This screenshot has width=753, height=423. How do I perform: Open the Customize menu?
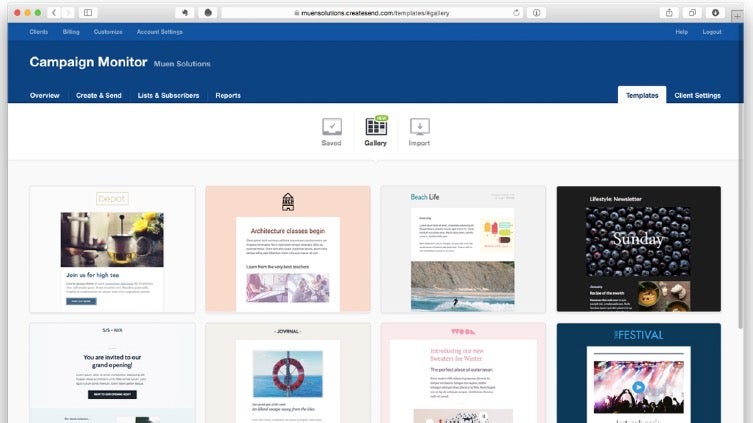pyautogui.click(x=108, y=32)
